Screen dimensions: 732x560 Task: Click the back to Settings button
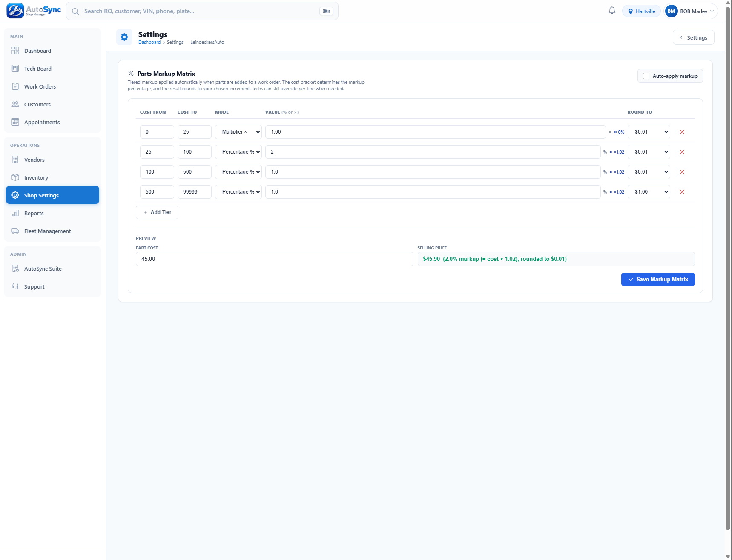tap(693, 37)
